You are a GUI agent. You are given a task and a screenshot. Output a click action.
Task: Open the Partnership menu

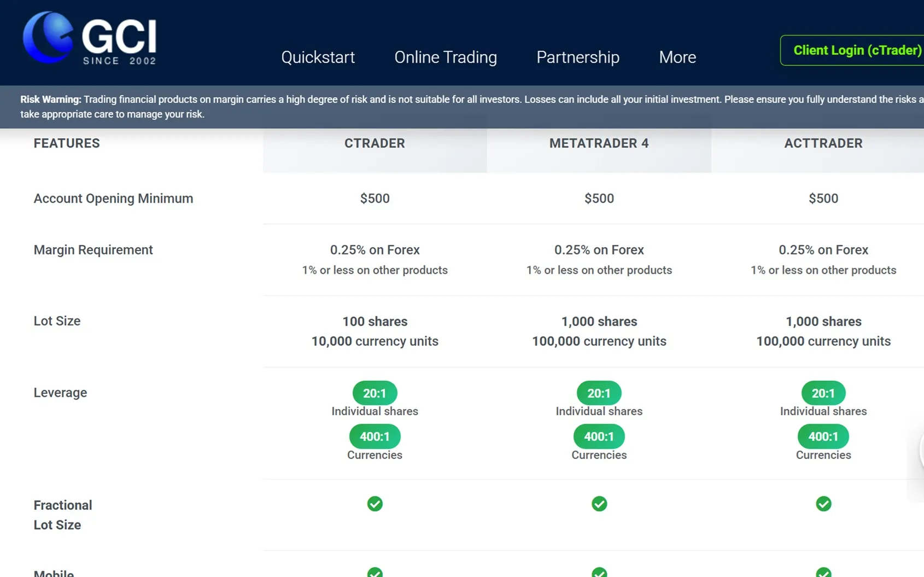tap(578, 57)
